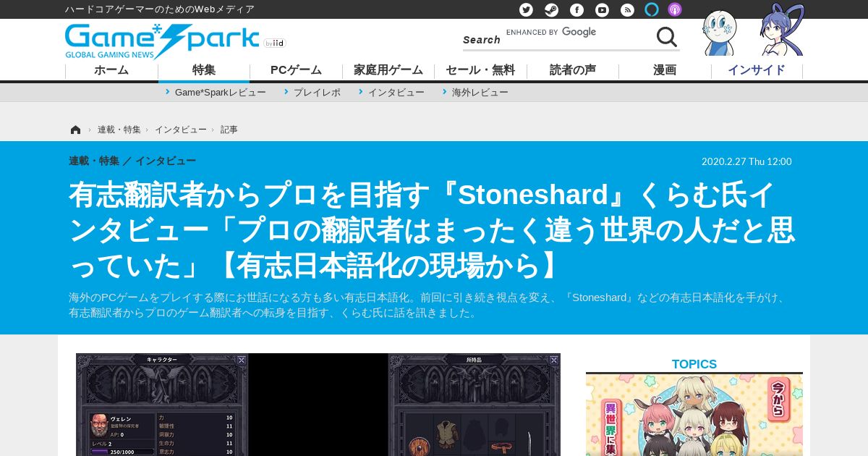868x456 pixels.
Task: Click the blue-haired girl mascot character
Action: 782,30
